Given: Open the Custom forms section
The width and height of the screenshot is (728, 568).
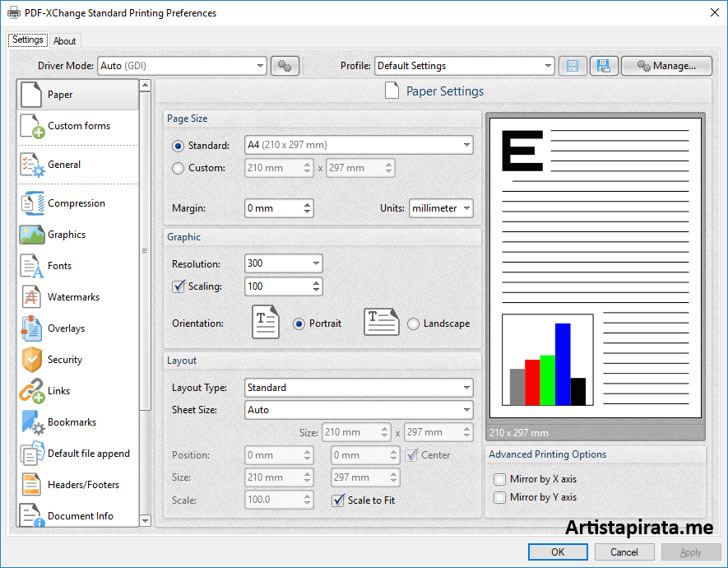Looking at the screenshot, I should click(30, 126).
